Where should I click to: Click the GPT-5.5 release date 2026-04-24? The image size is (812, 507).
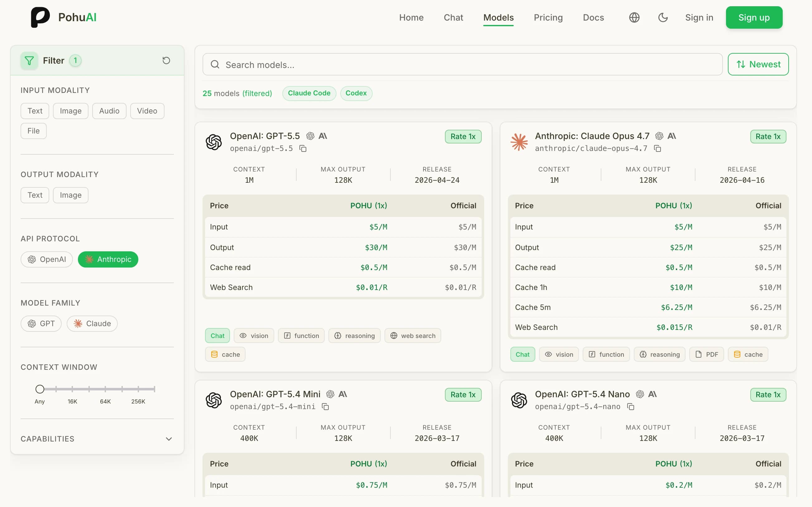[437, 180]
